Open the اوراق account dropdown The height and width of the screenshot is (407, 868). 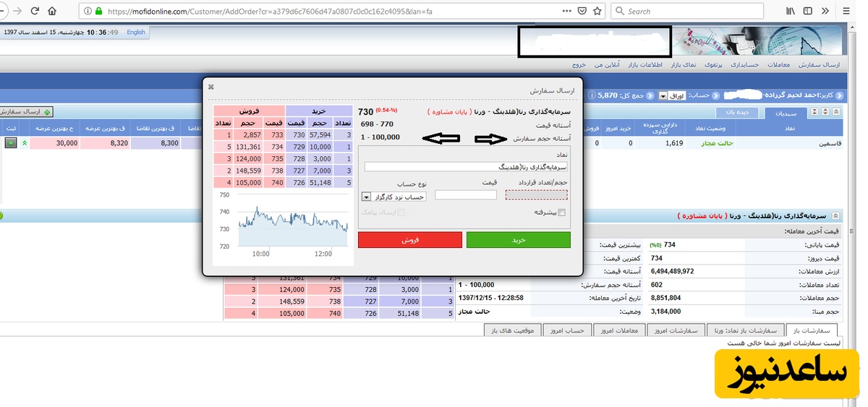(x=663, y=95)
